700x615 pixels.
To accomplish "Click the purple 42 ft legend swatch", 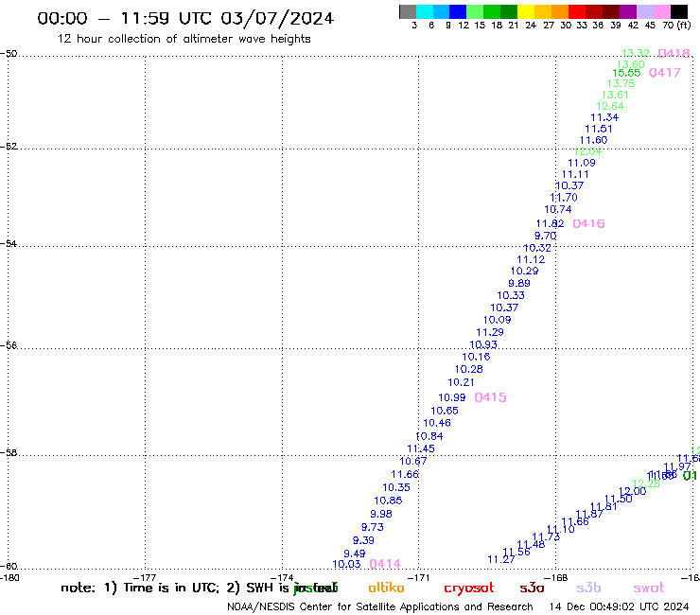I will tap(628, 12).
